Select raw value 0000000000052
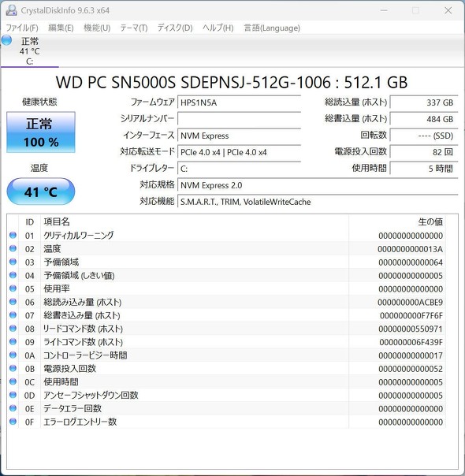This screenshot has width=465, height=476. point(411,369)
